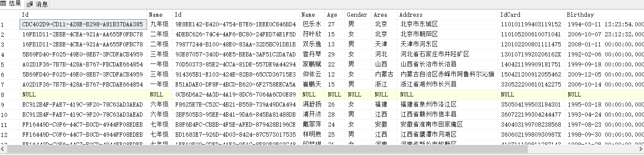Viewport: 644px width, 155px height.
Task: Select the Name header above 巴乐水
Action: point(312,15)
